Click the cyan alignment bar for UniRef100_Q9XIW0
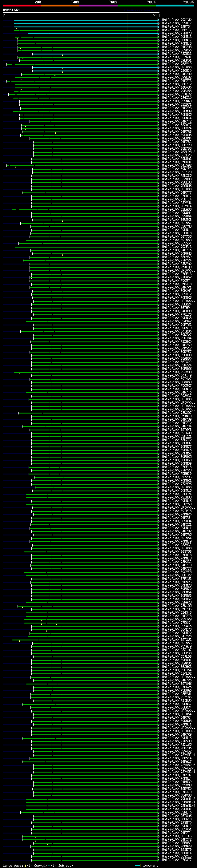 coord(86,20)
